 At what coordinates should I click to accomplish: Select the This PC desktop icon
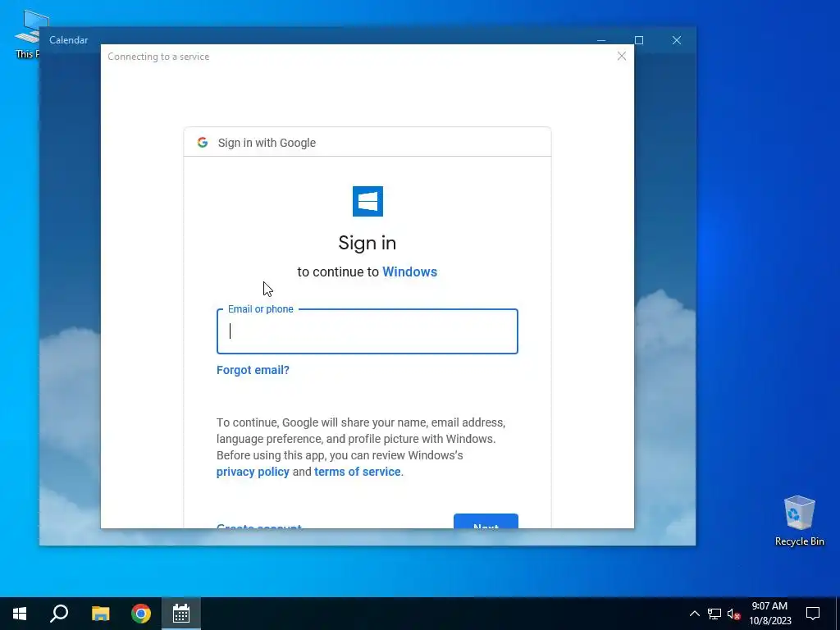point(27,33)
